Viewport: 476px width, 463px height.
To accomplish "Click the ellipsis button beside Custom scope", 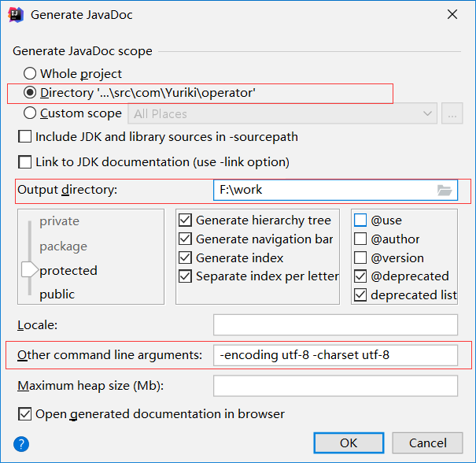I will pyautogui.click(x=452, y=113).
